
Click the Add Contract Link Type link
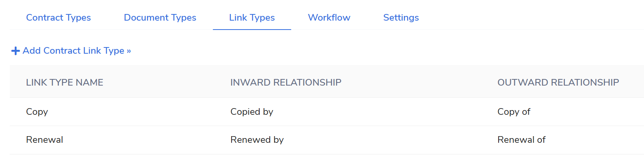pos(77,51)
